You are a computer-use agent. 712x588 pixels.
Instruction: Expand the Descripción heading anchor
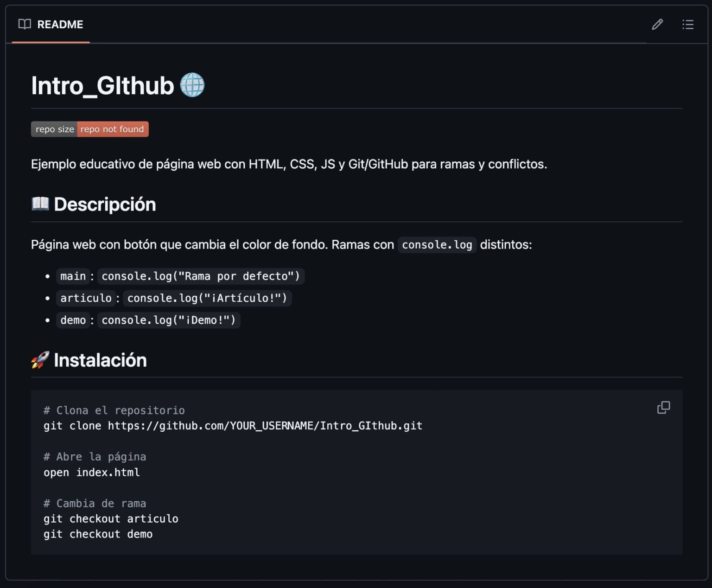pos(105,204)
